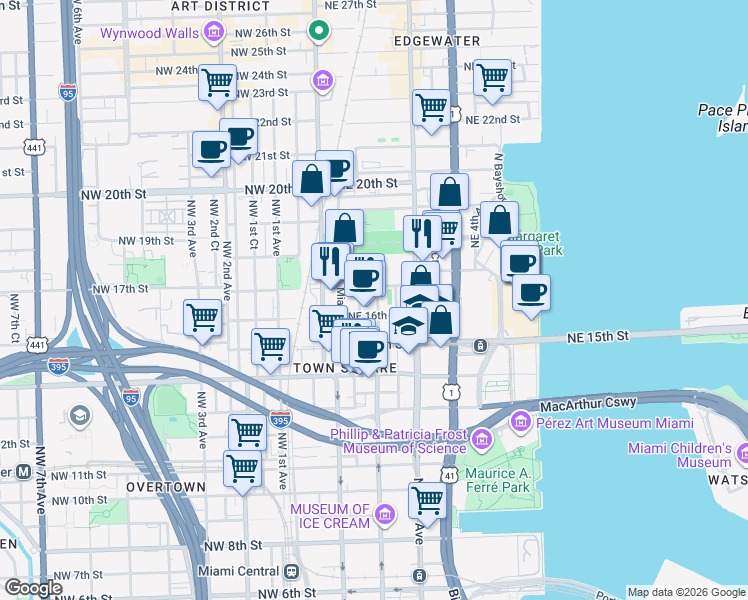The width and height of the screenshot is (748, 600).
Task: Open the shopping bag marker near N Bayshore Dr
Action: pos(499,220)
